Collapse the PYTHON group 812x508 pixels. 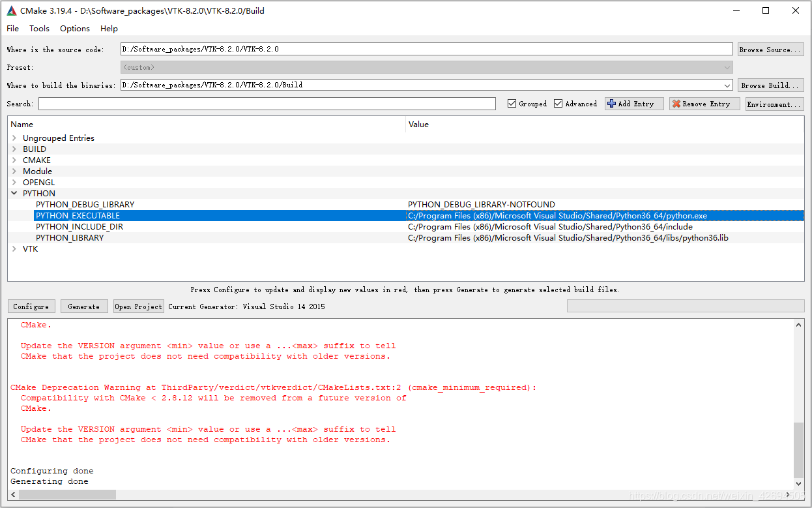[x=14, y=194]
